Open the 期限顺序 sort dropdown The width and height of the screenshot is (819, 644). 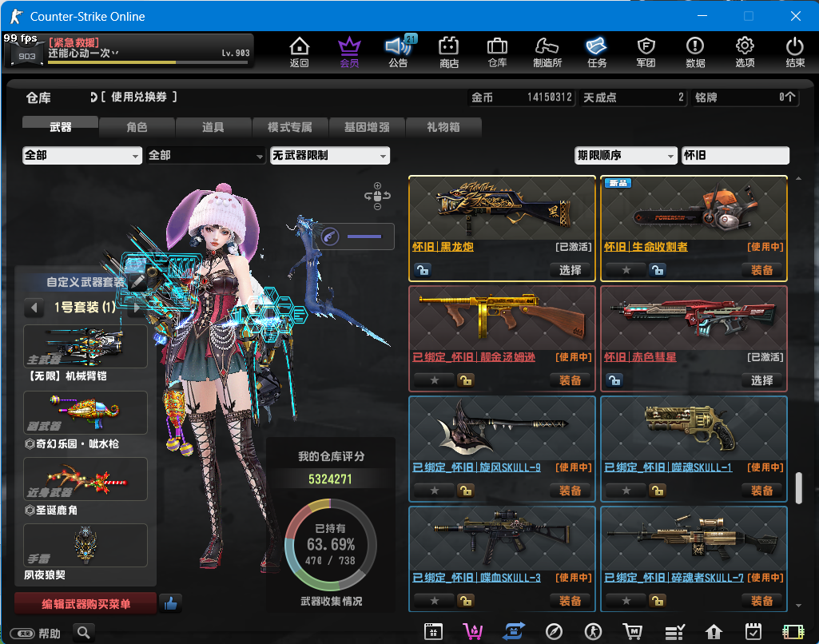point(626,155)
